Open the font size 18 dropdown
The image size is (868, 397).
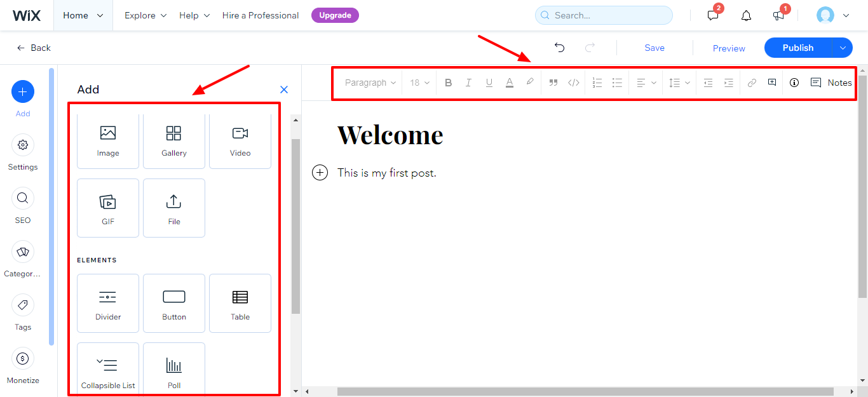pyautogui.click(x=419, y=83)
